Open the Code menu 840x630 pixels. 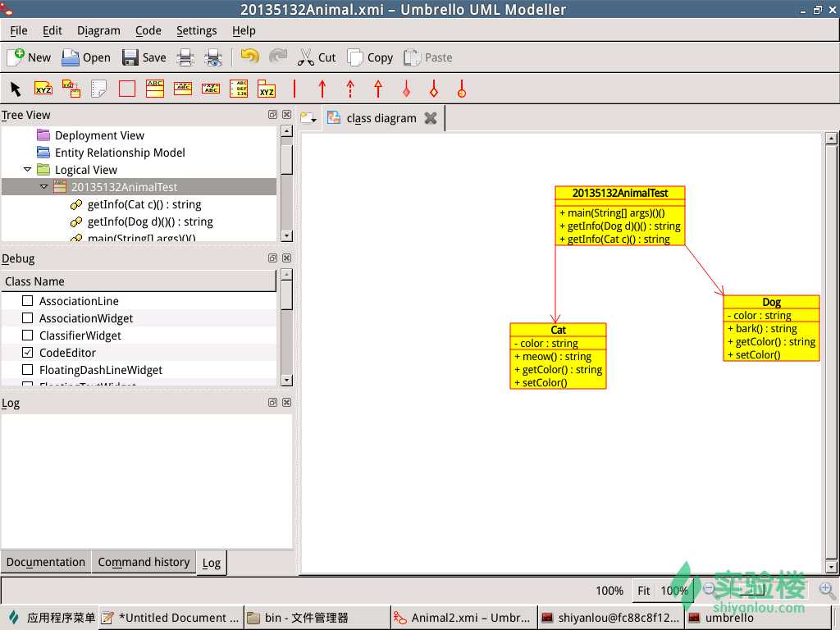coord(148,30)
